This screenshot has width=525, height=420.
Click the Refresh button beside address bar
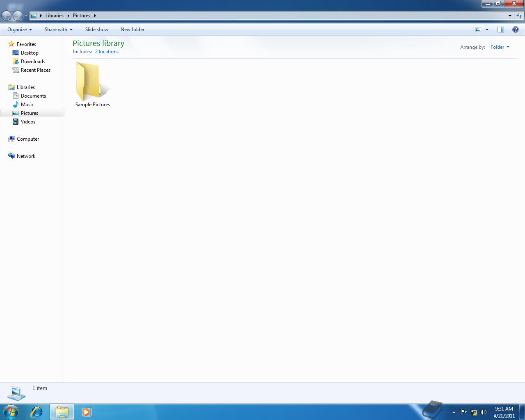519,16
